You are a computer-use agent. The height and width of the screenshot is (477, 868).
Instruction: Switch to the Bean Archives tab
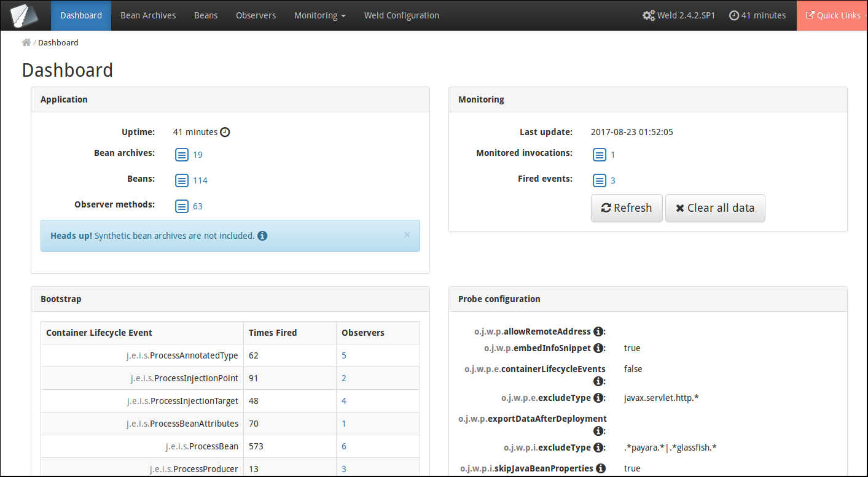pyautogui.click(x=147, y=15)
